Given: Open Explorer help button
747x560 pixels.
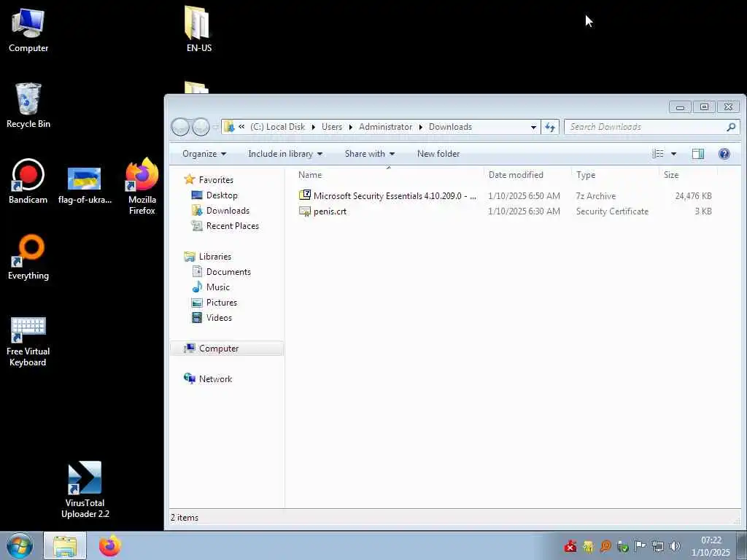Looking at the screenshot, I should tap(724, 153).
